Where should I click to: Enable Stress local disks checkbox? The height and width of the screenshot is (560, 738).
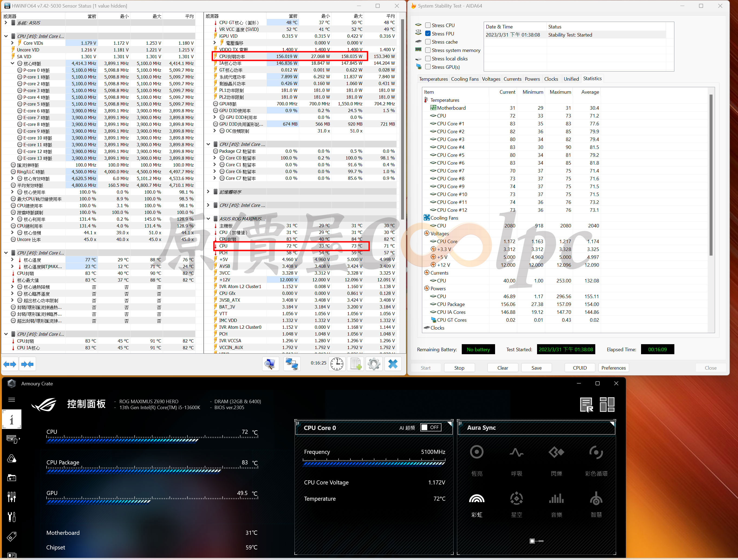[x=428, y=59]
